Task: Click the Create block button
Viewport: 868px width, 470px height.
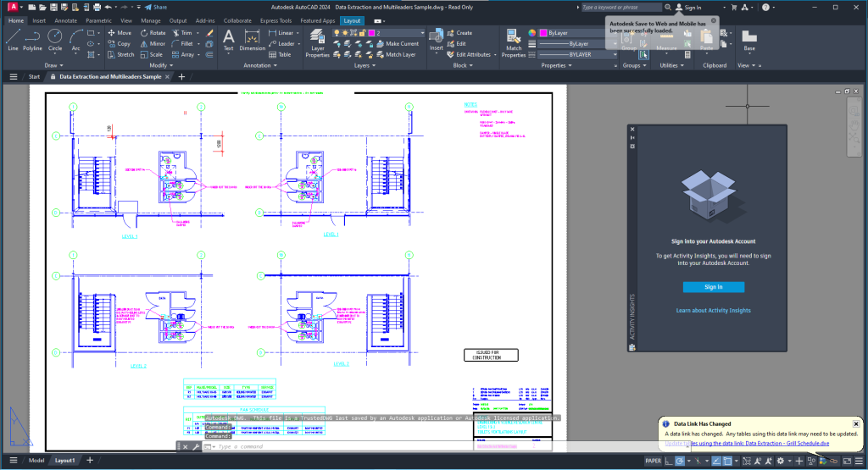Action: pyautogui.click(x=459, y=33)
